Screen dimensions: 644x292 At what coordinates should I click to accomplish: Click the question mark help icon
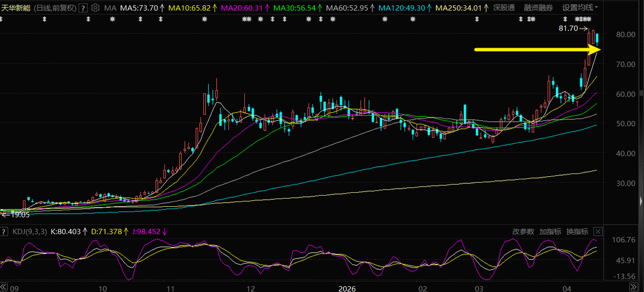(x=83, y=8)
